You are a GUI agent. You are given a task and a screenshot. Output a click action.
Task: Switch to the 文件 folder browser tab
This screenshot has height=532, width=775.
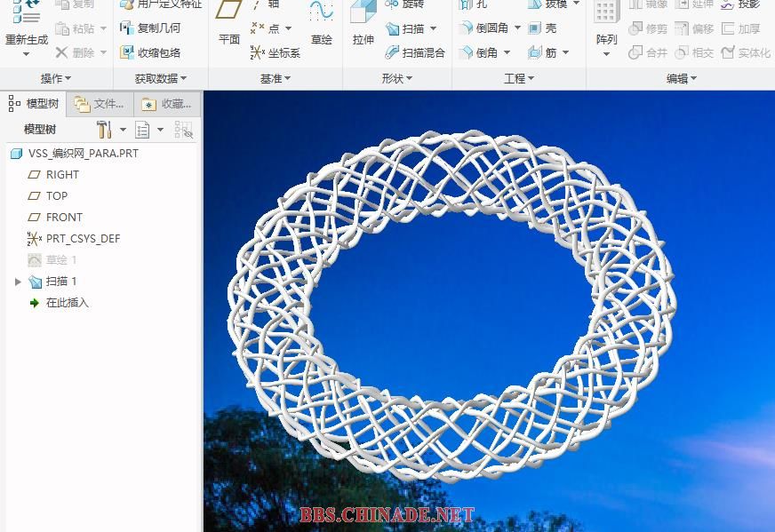pyautogui.click(x=100, y=104)
